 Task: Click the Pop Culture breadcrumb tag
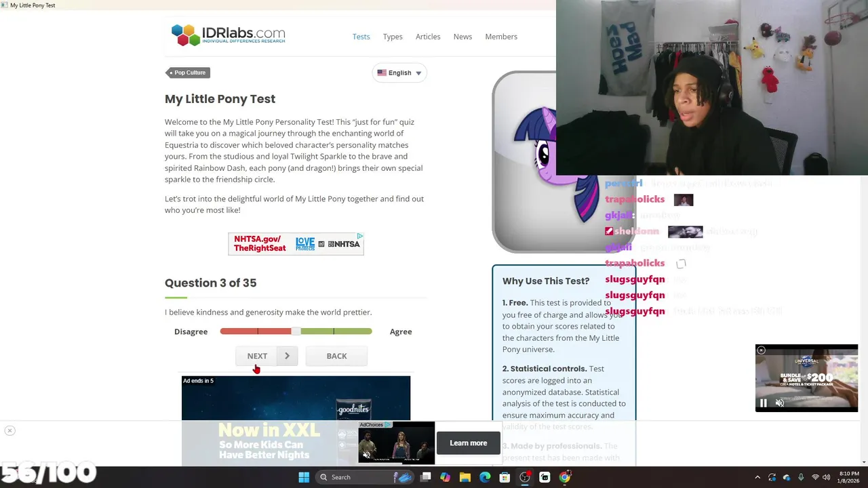pyautogui.click(x=189, y=73)
